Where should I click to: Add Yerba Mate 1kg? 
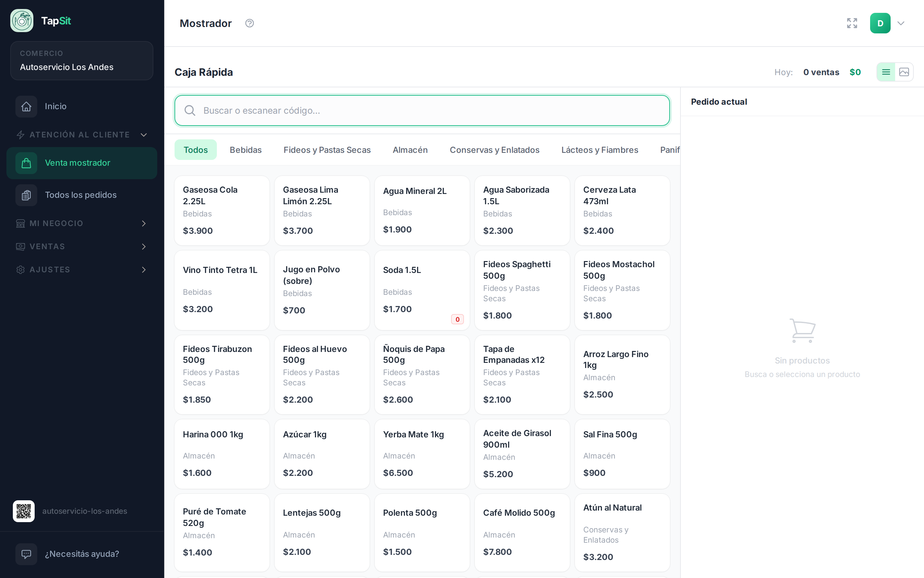[422, 454]
